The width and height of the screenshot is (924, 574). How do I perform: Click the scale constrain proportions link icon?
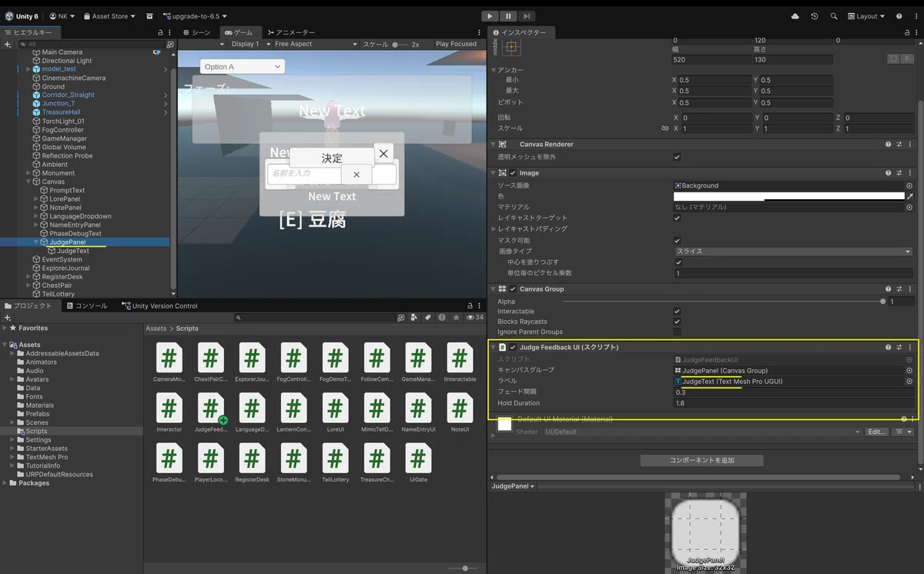coord(665,128)
